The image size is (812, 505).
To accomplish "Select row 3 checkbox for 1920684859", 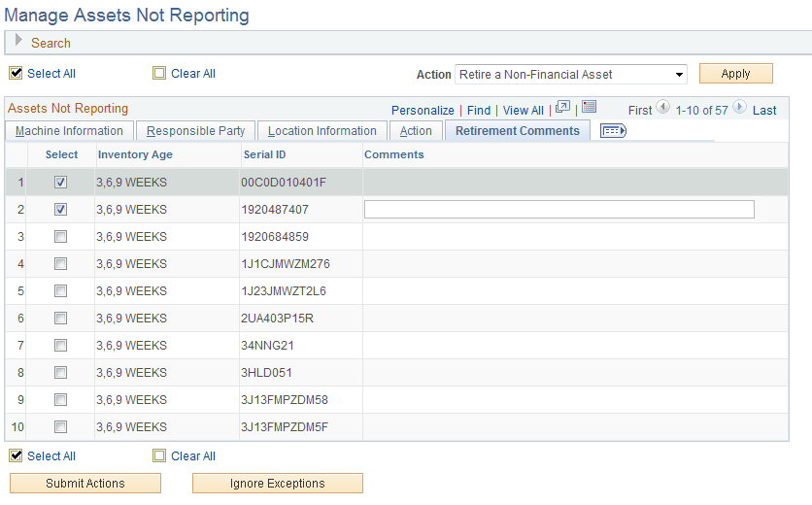I will pyautogui.click(x=60, y=237).
